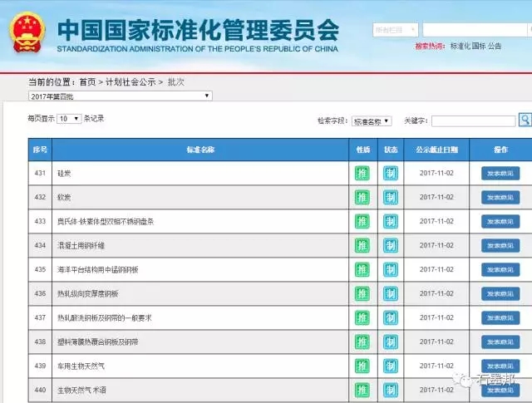Click the blue 制 icon in row 438
This screenshot has height=403, width=532.
(390, 342)
